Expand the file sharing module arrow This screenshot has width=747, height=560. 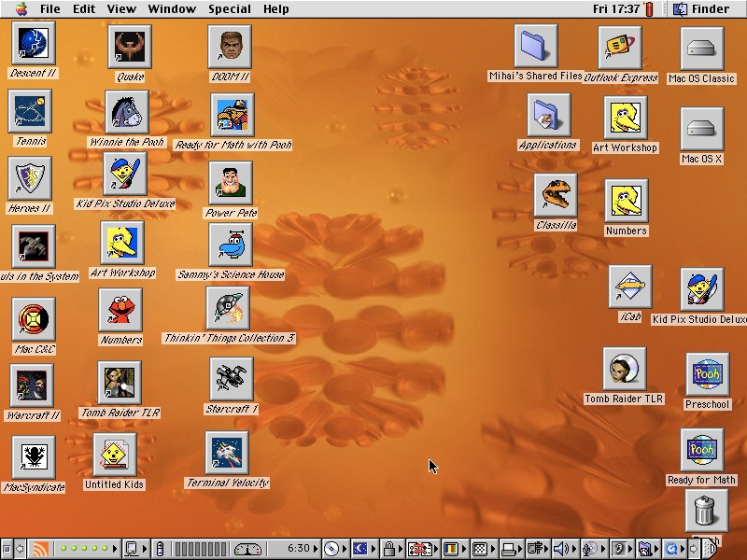435,549
